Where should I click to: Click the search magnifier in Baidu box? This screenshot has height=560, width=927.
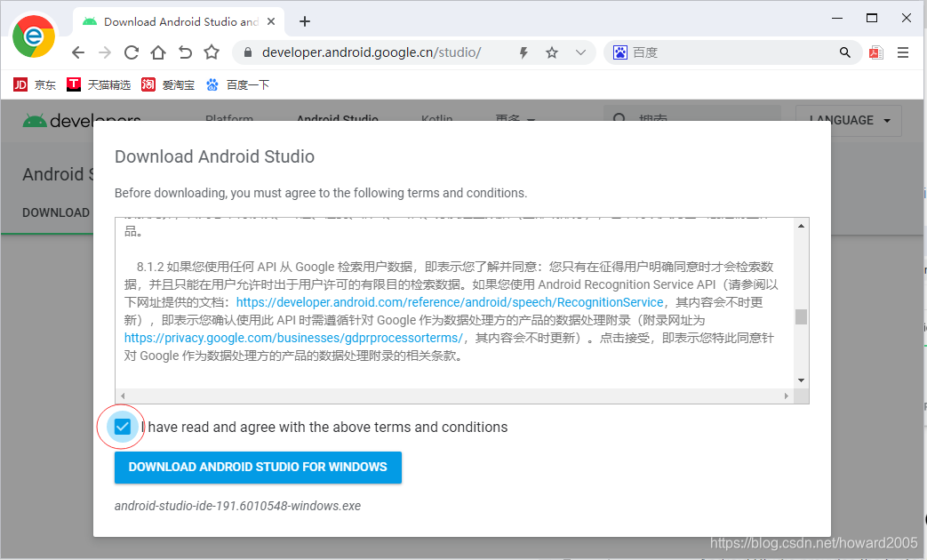tap(845, 52)
